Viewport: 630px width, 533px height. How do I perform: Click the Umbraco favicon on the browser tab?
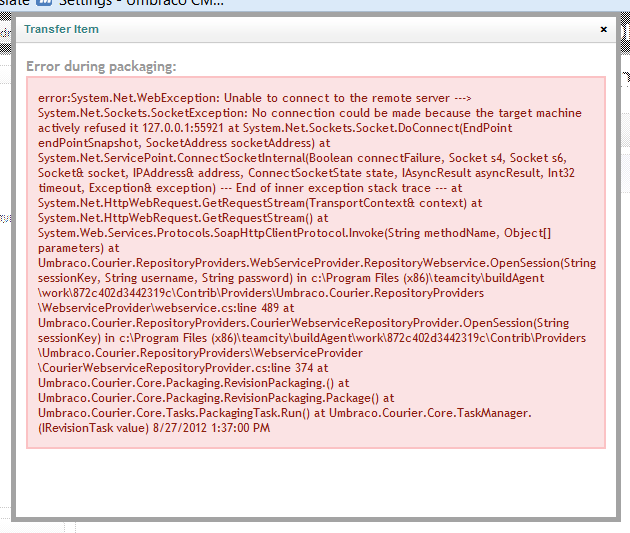pyautogui.click(x=44, y=4)
